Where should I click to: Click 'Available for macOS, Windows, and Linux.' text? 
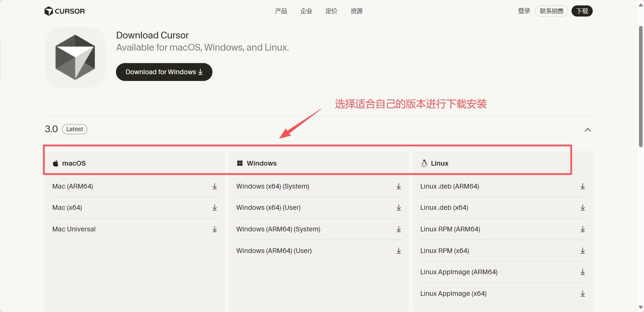point(203,48)
